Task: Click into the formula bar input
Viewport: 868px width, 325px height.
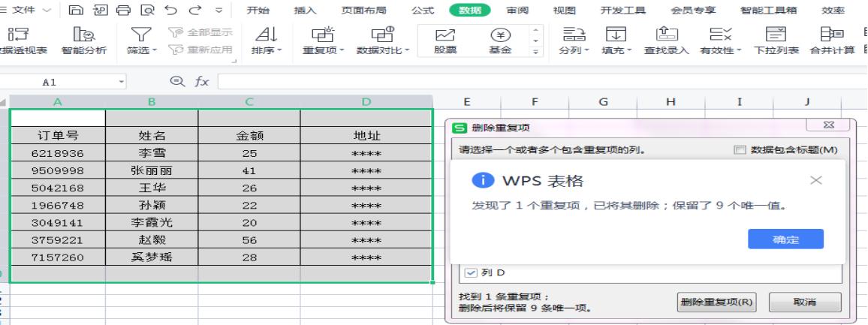Action: coord(542,82)
